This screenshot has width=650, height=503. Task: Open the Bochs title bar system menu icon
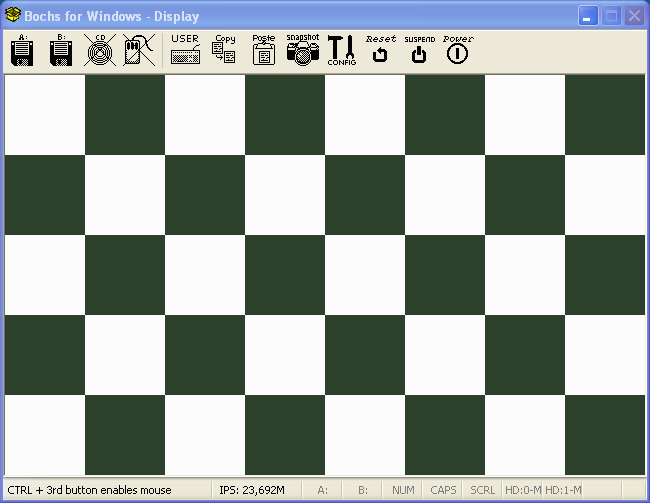click(13, 16)
